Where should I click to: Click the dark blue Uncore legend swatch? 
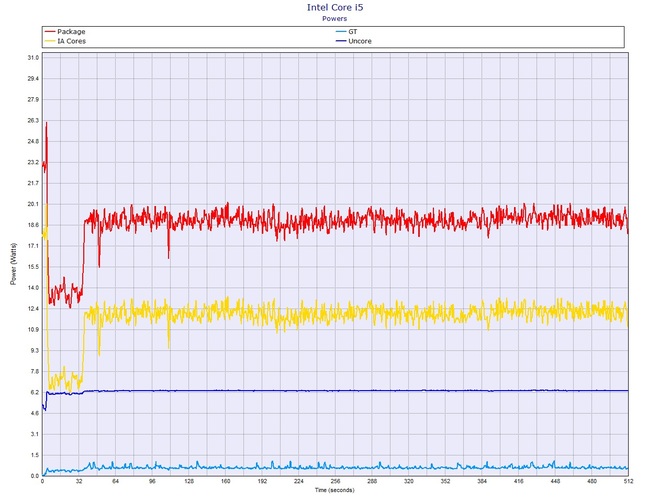click(x=341, y=41)
